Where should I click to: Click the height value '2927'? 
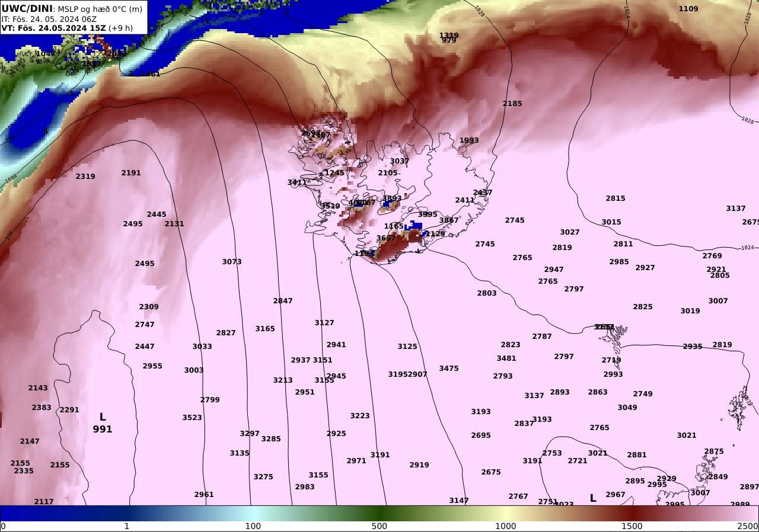coord(645,268)
